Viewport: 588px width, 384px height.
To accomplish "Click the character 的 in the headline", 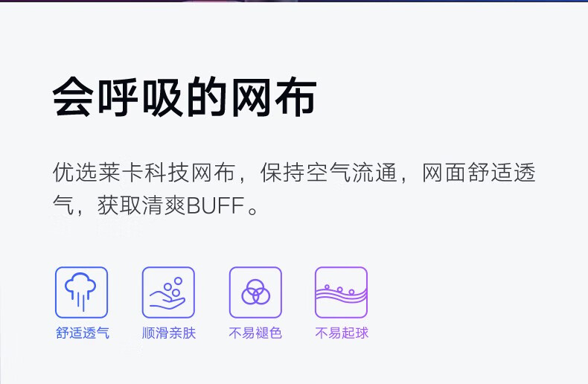I will click(207, 97).
